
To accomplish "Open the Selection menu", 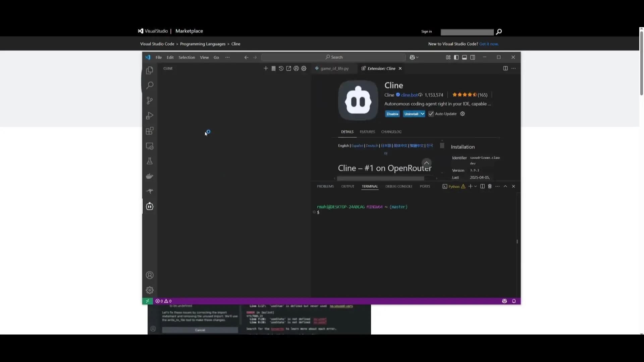I will [x=186, y=57].
